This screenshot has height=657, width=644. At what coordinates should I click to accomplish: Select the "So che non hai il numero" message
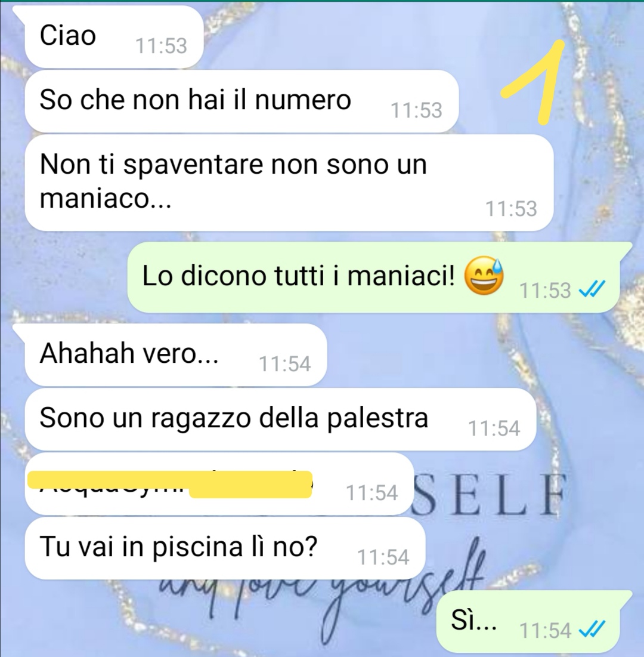click(241, 101)
